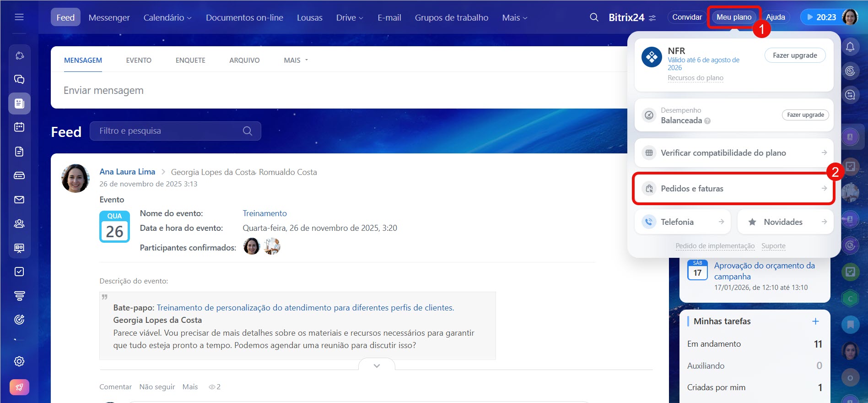Click Fazer upgrade button next to NFR
The width and height of the screenshot is (868, 403).
pos(795,55)
